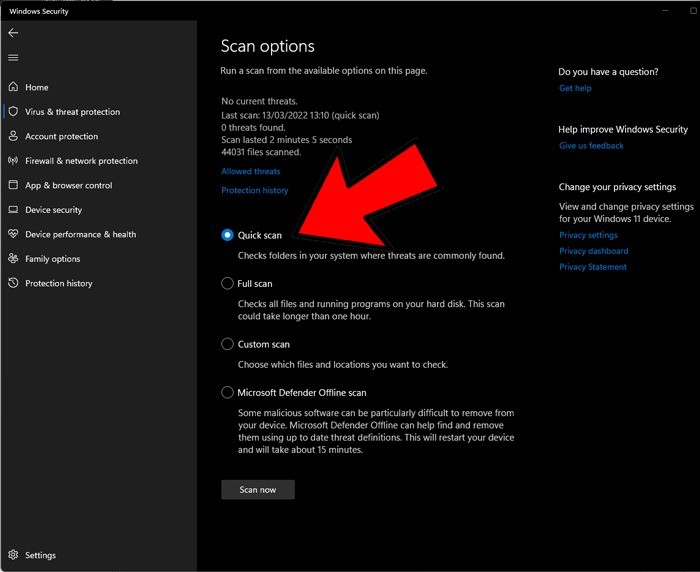Open App & browser control
Viewport: 700px width, 572px height.
[x=69, y=185]
